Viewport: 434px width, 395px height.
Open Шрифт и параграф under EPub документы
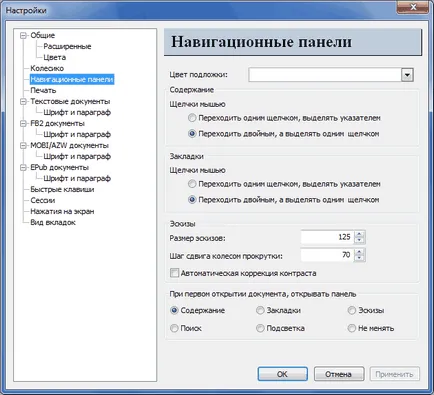click(x=77, y=178)
